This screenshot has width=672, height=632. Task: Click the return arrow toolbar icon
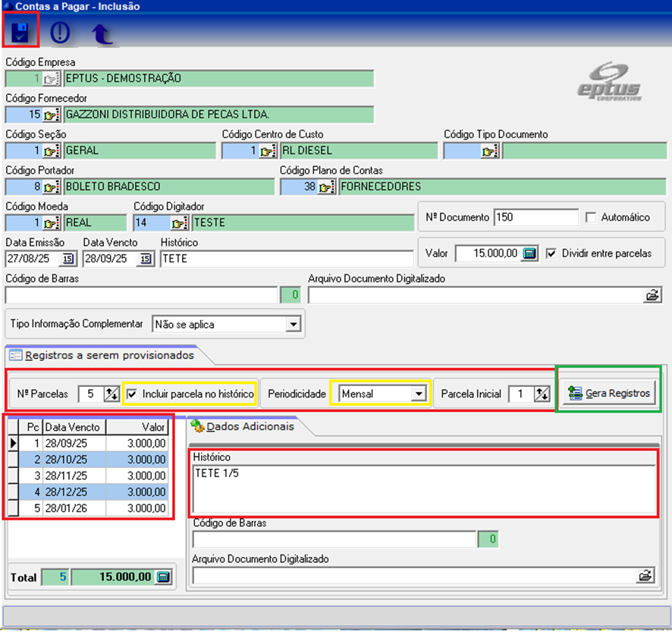(101, 35)
